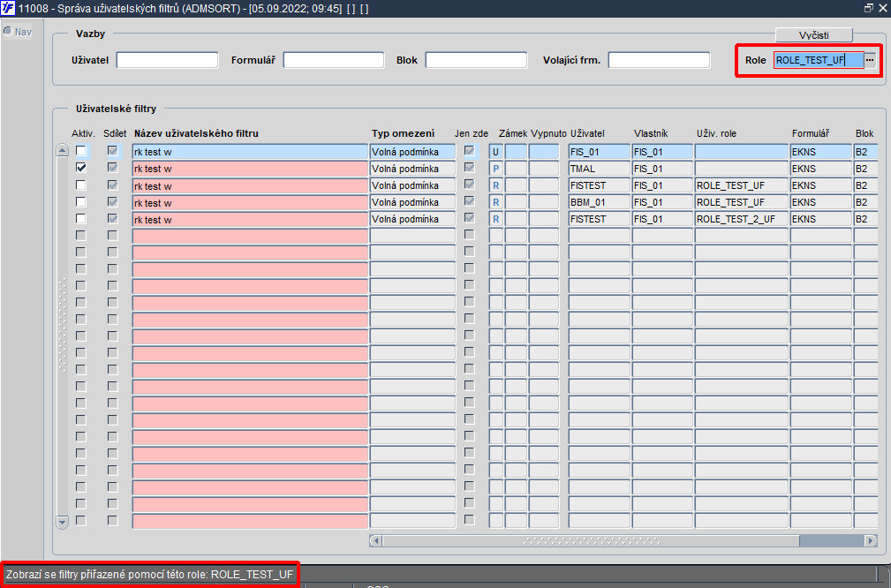Select filter name 'rk test w' in first row

[x=250, y=152]
